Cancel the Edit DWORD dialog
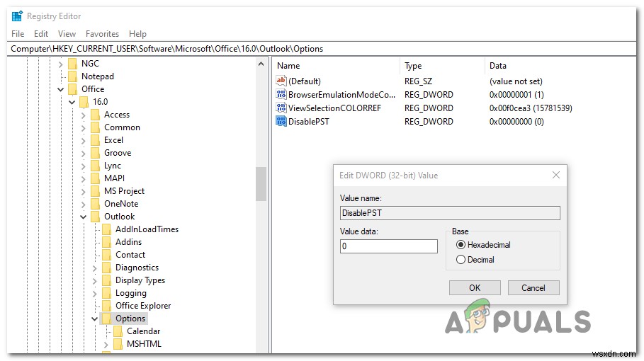The height and width of the screenshot is (361, 644). click(x=533, y=287)
